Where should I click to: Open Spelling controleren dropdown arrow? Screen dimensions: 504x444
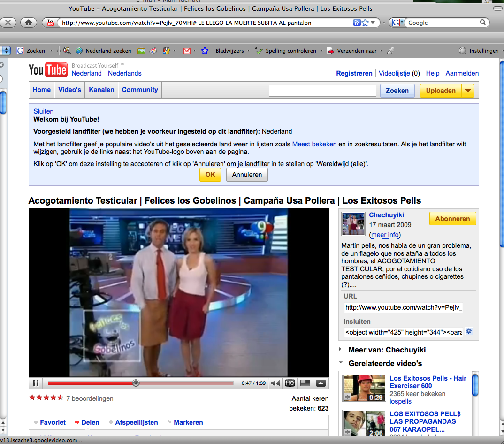321,51
